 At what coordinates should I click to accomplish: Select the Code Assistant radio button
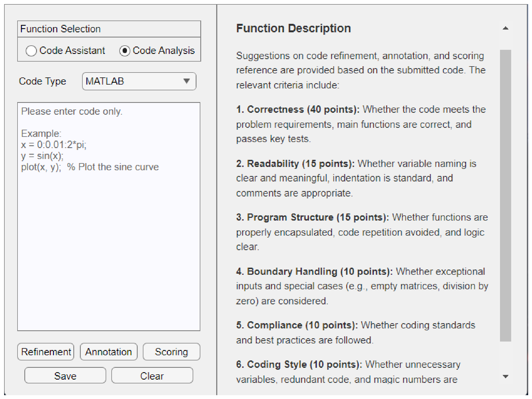coord(31,51)
